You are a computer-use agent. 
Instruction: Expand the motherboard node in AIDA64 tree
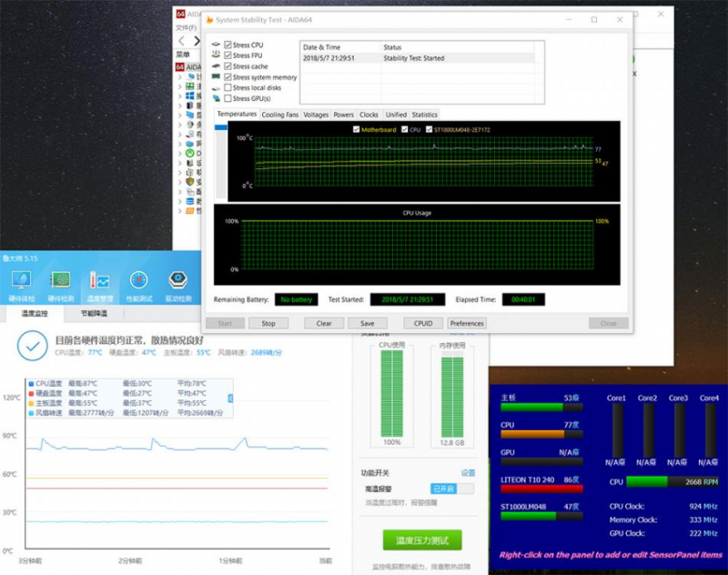[x=180, y=86]
